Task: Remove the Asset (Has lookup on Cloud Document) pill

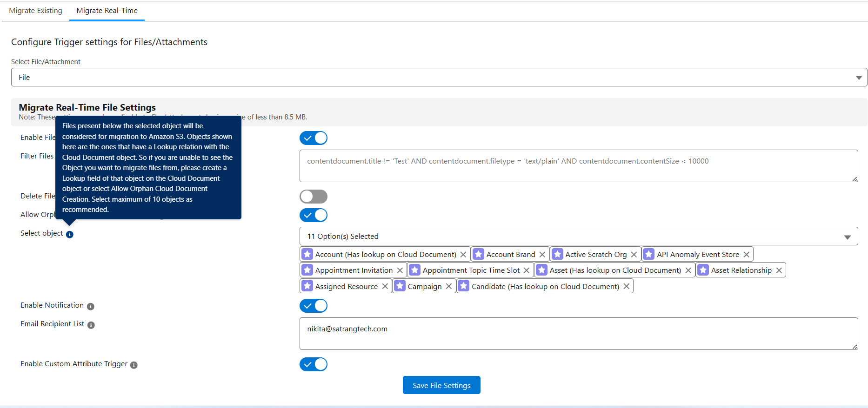Action: click(688, 270)
